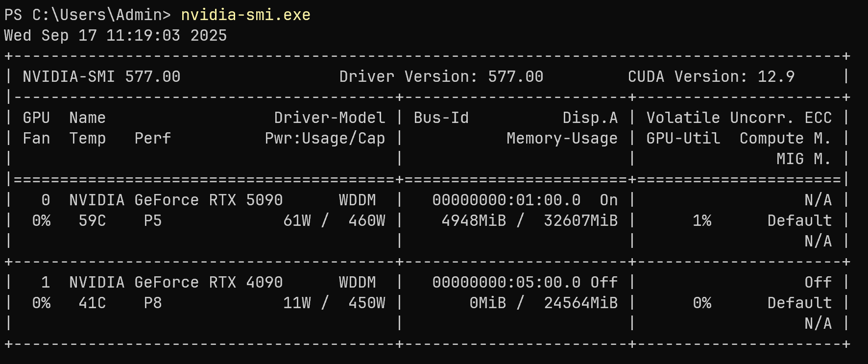This screenshot has width=868, height=364.
Task: Click the P5 performance state
Action: 153,220
